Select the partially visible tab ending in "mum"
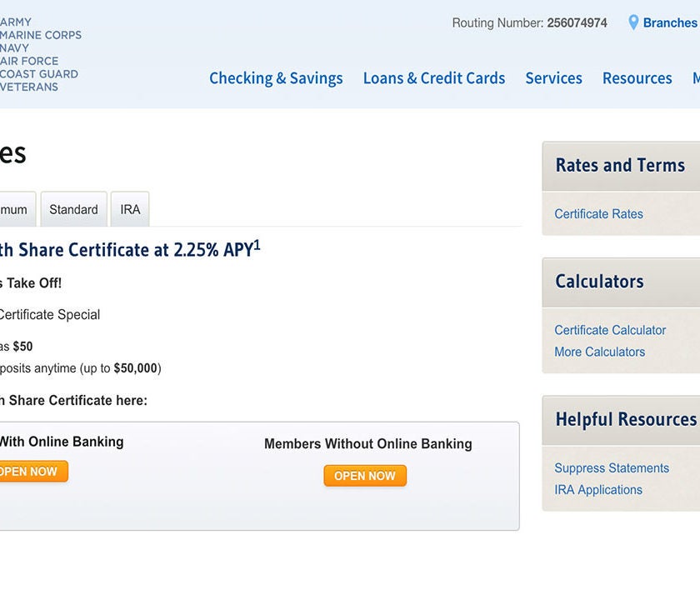This screenshot has width=700, height=600. [x=15, y=209]
